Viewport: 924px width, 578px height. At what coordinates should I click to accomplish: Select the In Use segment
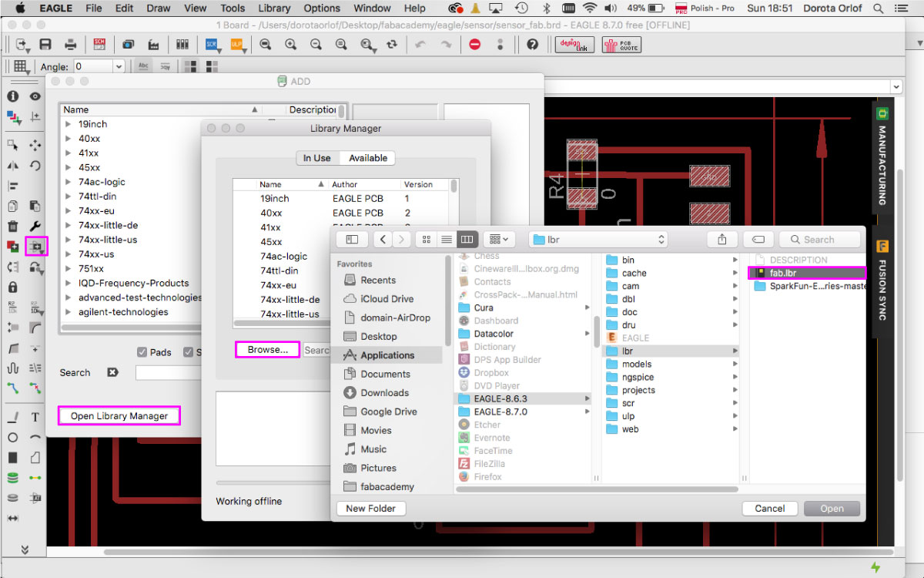tap(317, 158)
